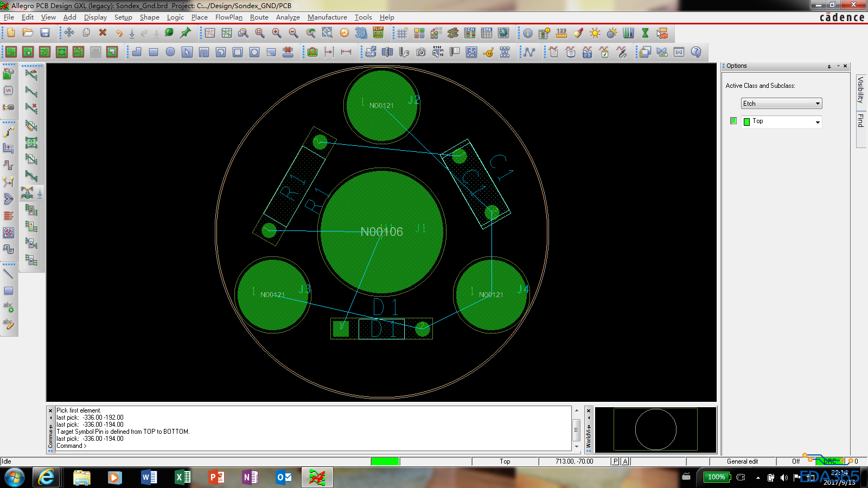Toggle the grid display icon
The height and width of the screenshot is (488, 868).
pos(402,33)
